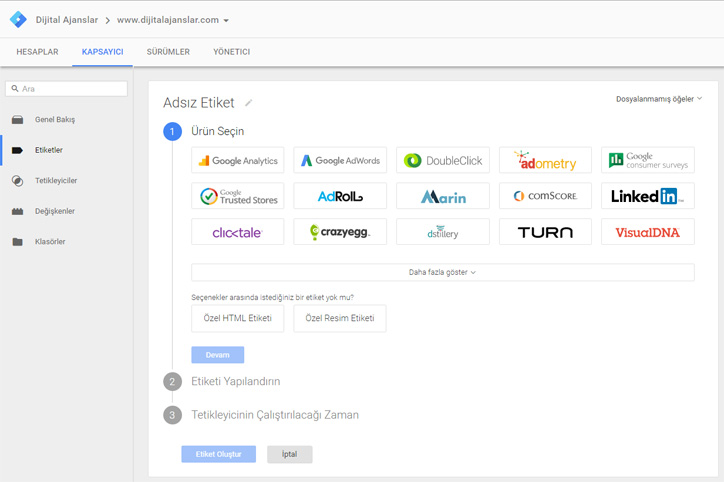Screen dimensions: 724x482
Task: Choose the dstillery product tile
Action: (x=443, y=232)
